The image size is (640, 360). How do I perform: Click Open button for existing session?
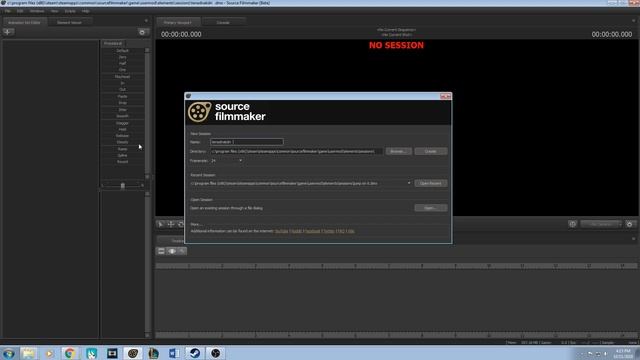coord(431,208)
